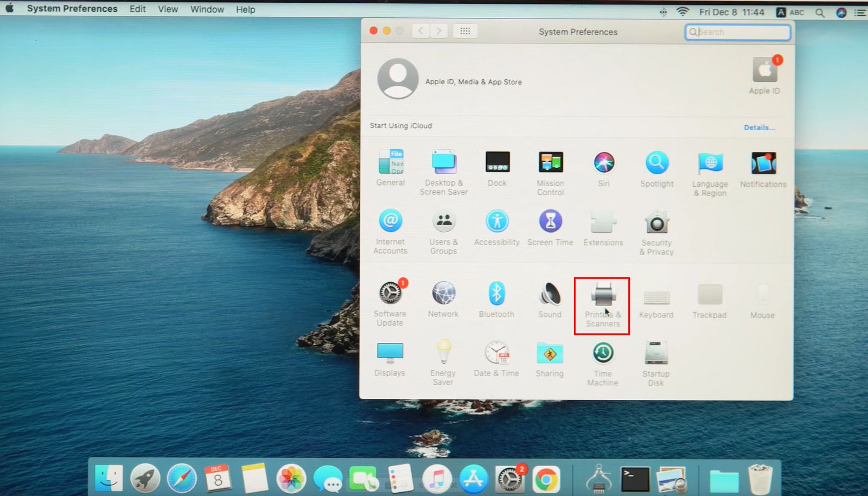Open the Apple menu

[x=9, y=9]
